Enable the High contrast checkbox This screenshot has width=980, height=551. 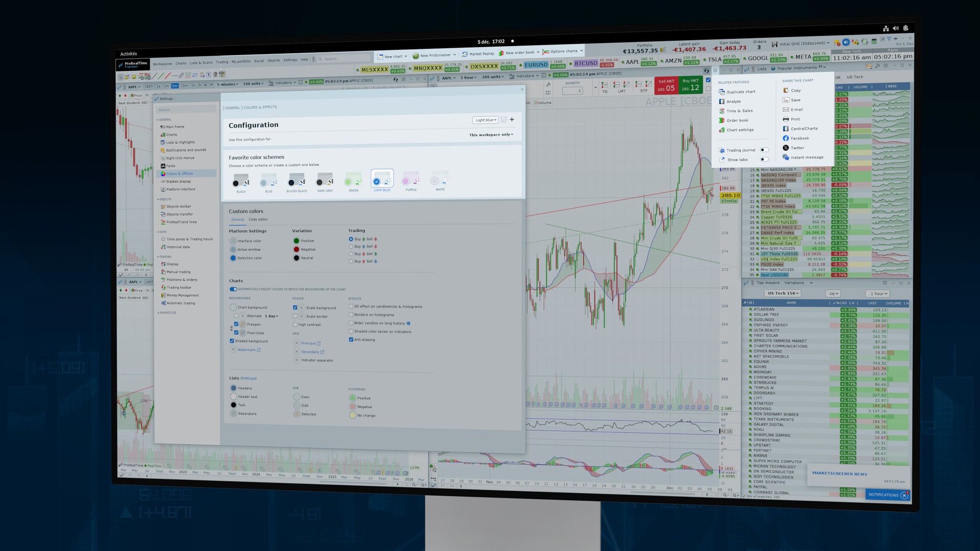pyautogui.click(x=295, y=325)
